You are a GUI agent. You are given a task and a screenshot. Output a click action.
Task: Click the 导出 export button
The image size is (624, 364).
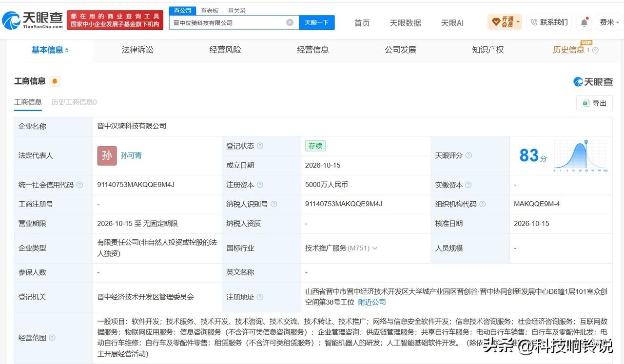click(x=595, y=103)
